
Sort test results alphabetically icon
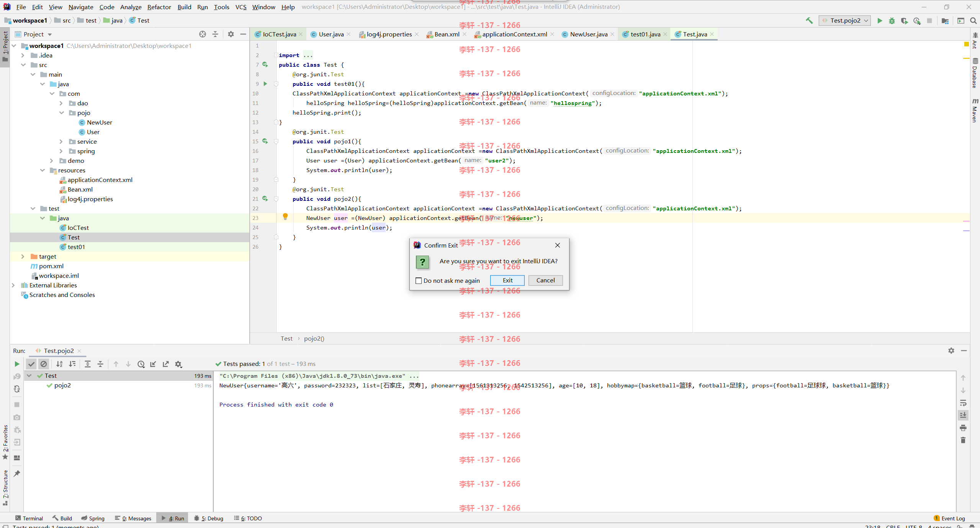(x=59, y=364)
